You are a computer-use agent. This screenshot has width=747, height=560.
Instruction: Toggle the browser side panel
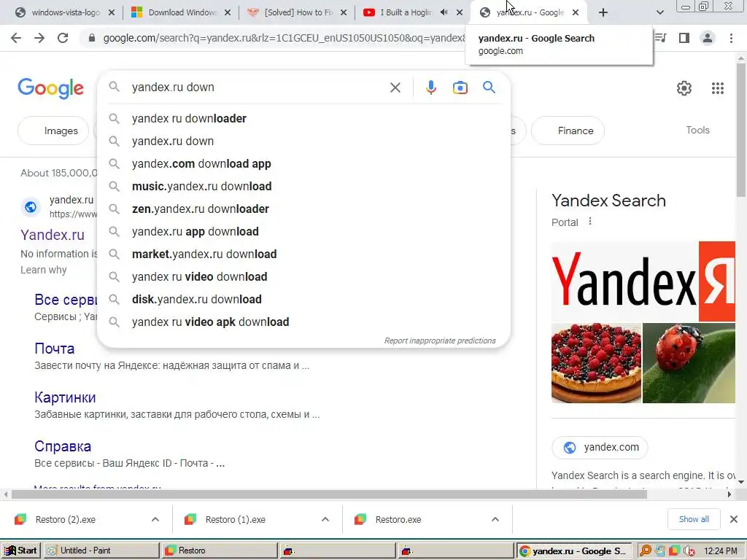684,38
